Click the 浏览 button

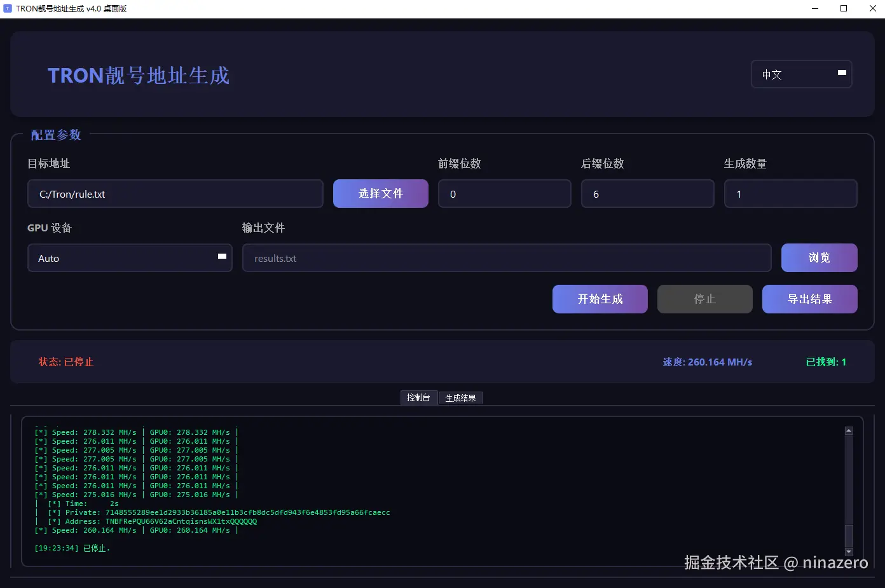tap(820, 257)
